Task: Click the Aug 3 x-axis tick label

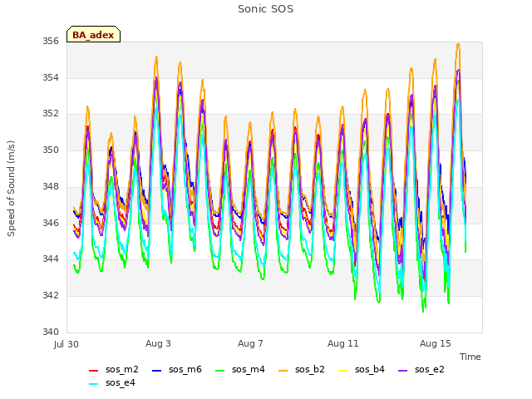Action: tap(158, 343)
